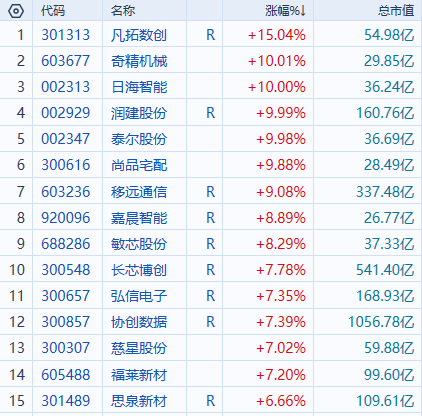Click market cap 160.76亿

coord(385,113)
